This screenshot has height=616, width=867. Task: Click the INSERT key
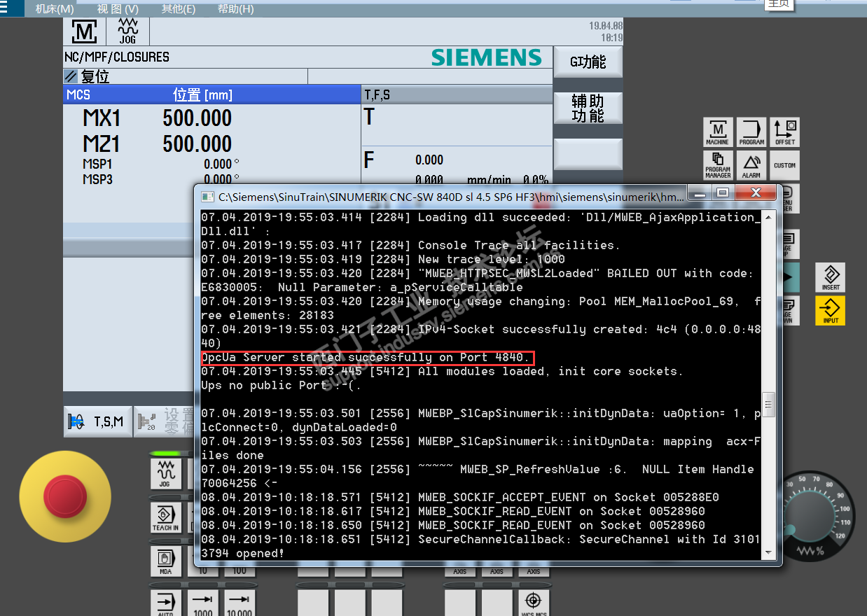click(x=830, y=277)
